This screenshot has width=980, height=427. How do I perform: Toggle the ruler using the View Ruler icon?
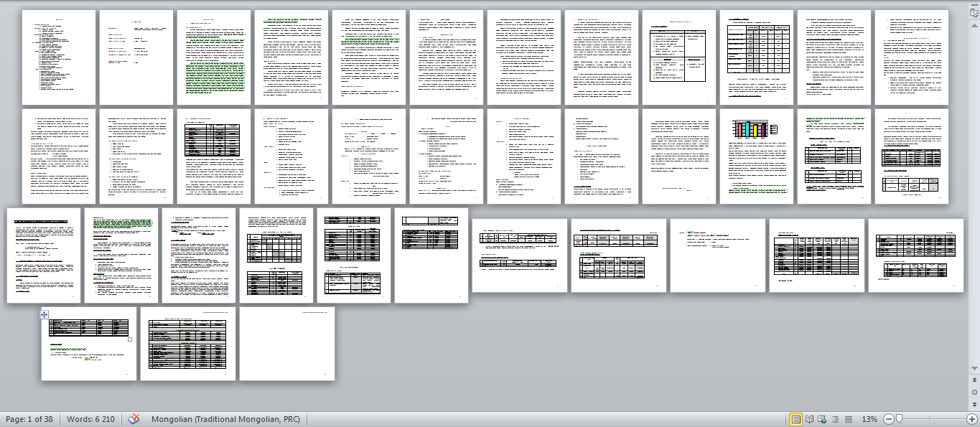974,11
